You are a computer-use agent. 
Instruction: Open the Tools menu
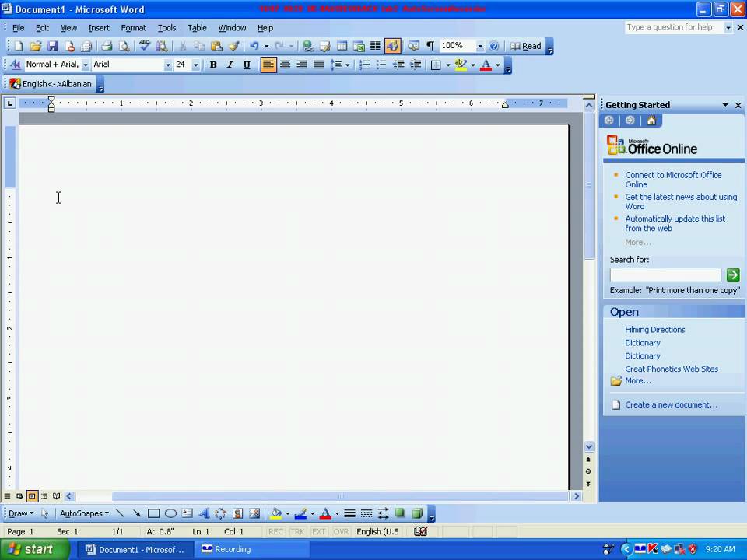tap(167, 28)
